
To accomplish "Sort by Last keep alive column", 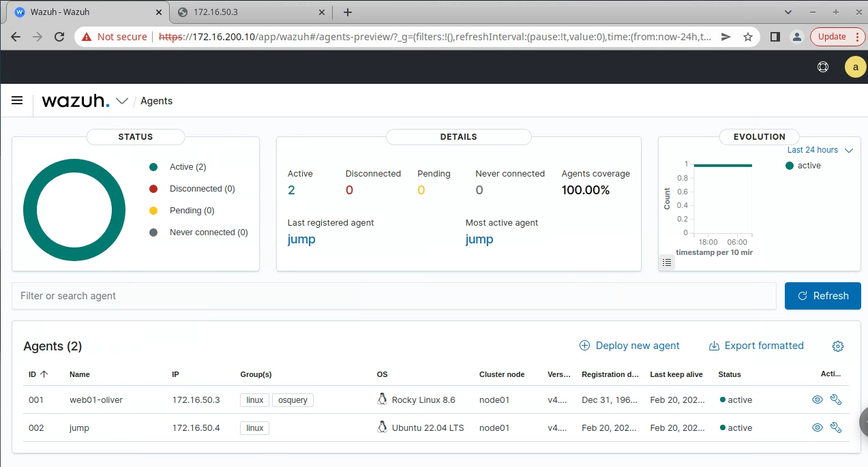I will (676, 374).
